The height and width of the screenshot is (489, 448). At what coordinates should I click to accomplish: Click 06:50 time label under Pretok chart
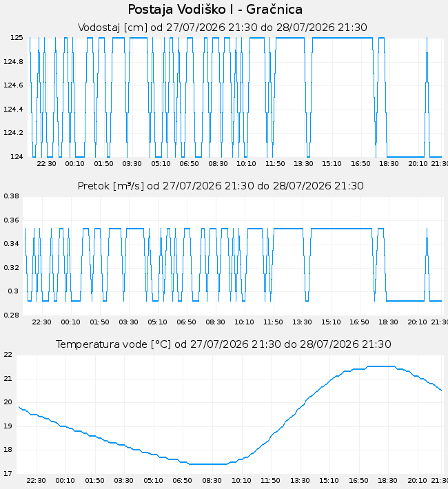[186, 322]
